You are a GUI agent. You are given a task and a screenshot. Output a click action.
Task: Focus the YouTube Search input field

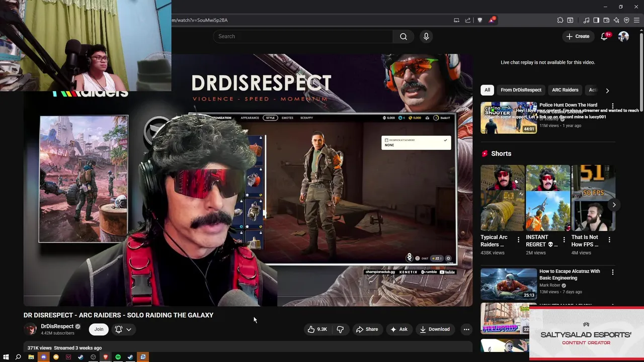pyautogui.click(x=303, y=36)
